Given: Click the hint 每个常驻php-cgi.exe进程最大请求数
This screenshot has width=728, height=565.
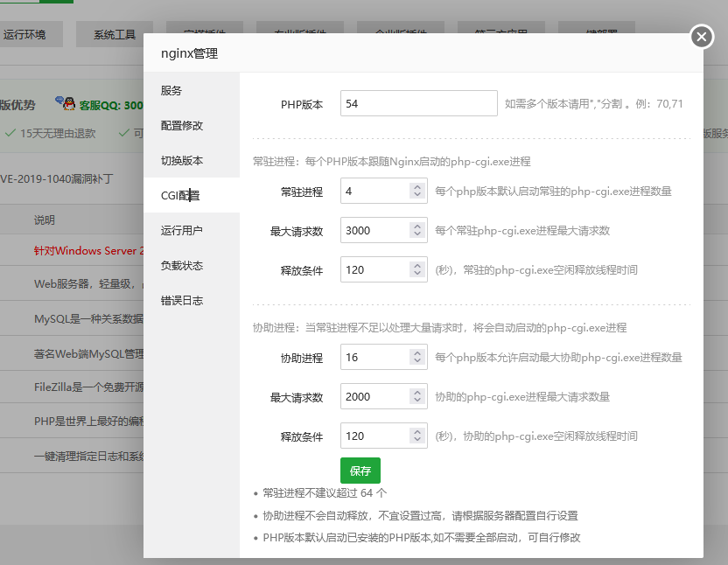Looking at the screenshot, I should point(522,231).
